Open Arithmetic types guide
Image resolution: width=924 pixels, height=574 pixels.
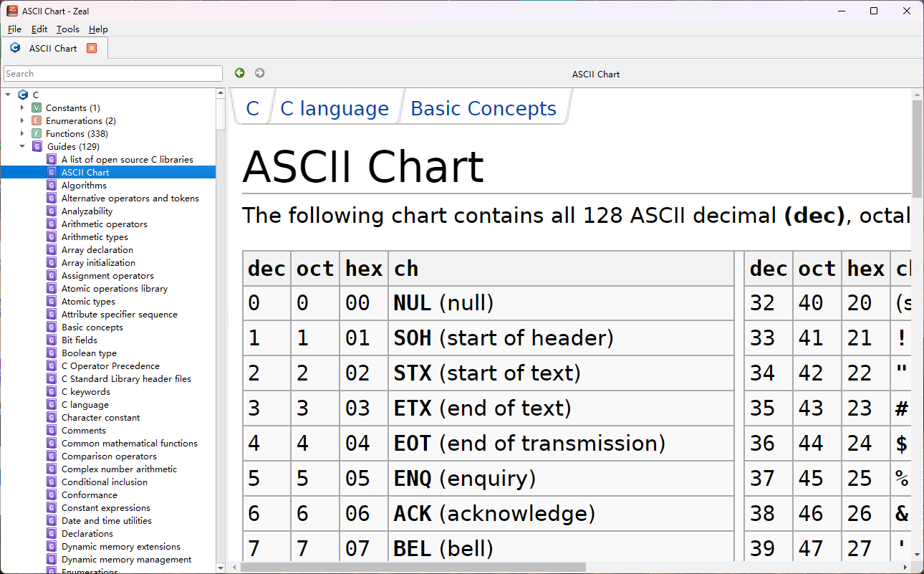(95, 236)
